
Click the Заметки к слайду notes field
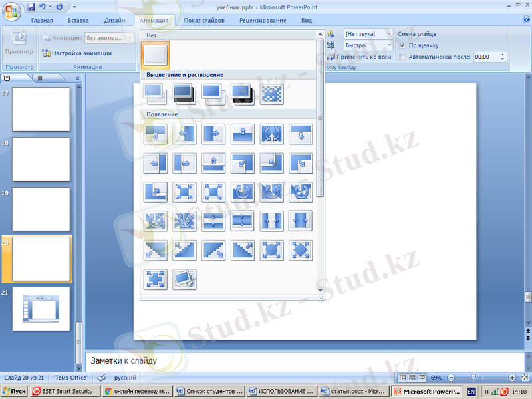[x=305, y=361]
